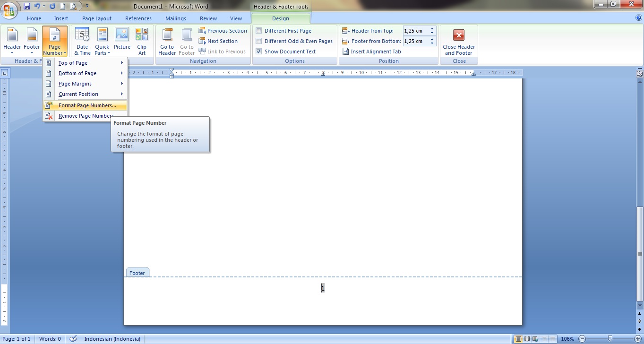Open zoom dialog via 106% level

tap(567, 339)
